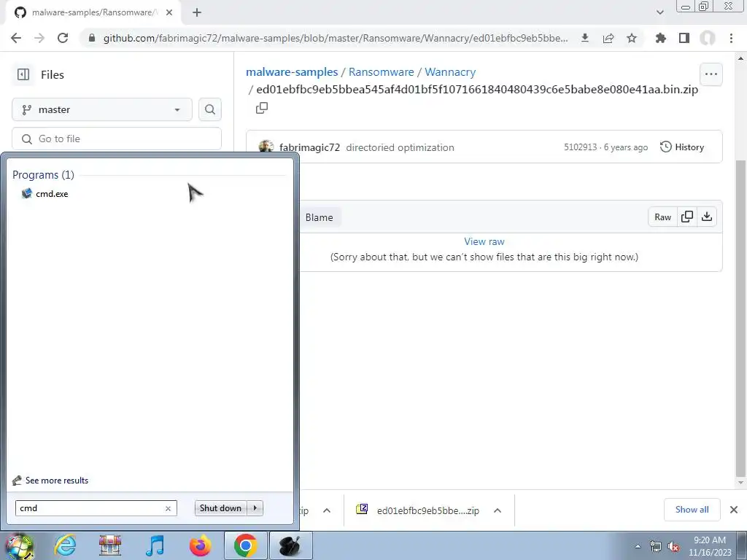Share this page from the address bar

[608, 38]
